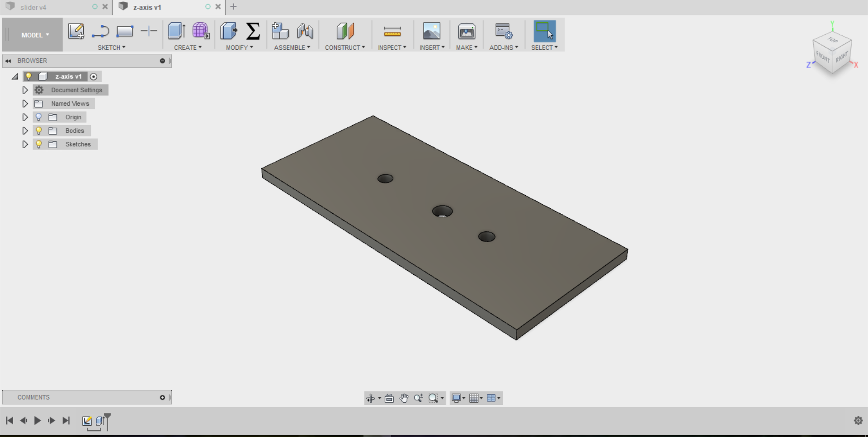Screen dimensions: 868x437
Task: Click the Zoom Window fit icon
Action: [434, 398]
